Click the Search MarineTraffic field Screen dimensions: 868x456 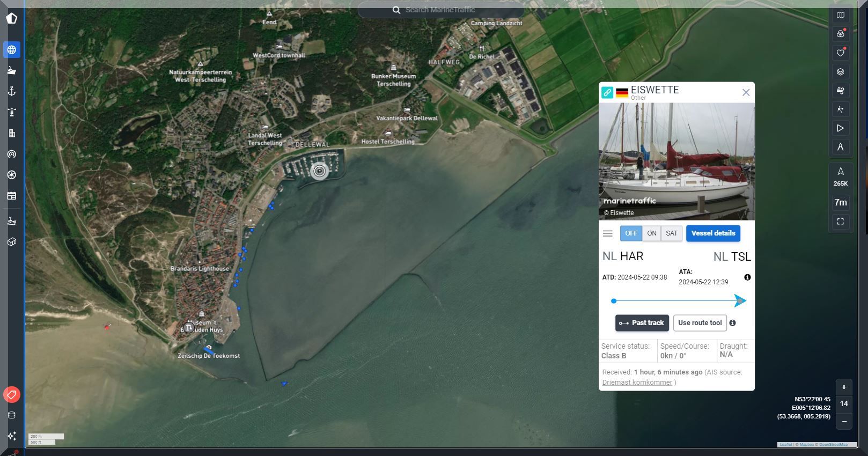click(x=440, y=10)
